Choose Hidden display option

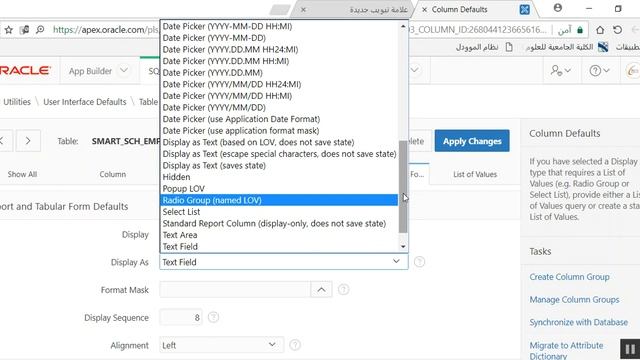coord(279,177)
